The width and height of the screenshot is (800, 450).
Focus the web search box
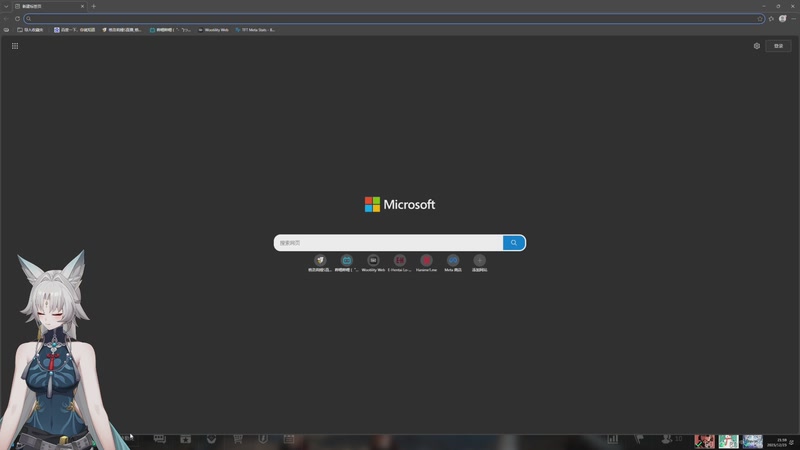click(388, 243)
